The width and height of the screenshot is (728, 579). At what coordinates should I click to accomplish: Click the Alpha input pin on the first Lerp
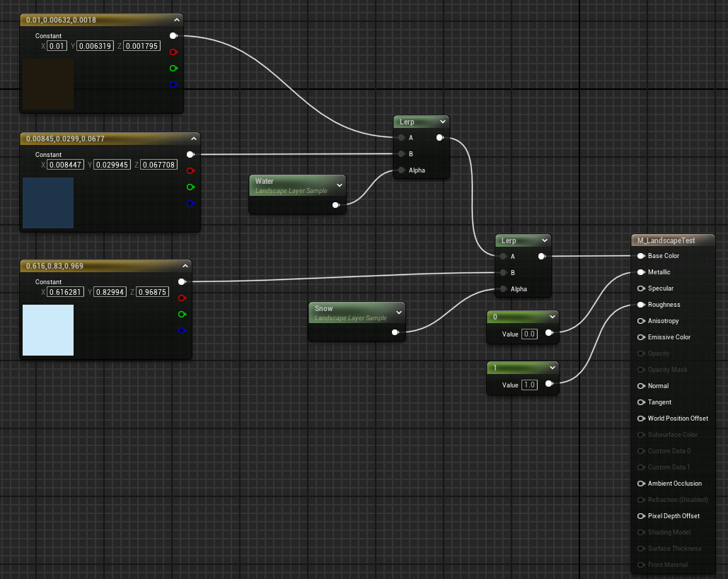[x=401, y=170]
